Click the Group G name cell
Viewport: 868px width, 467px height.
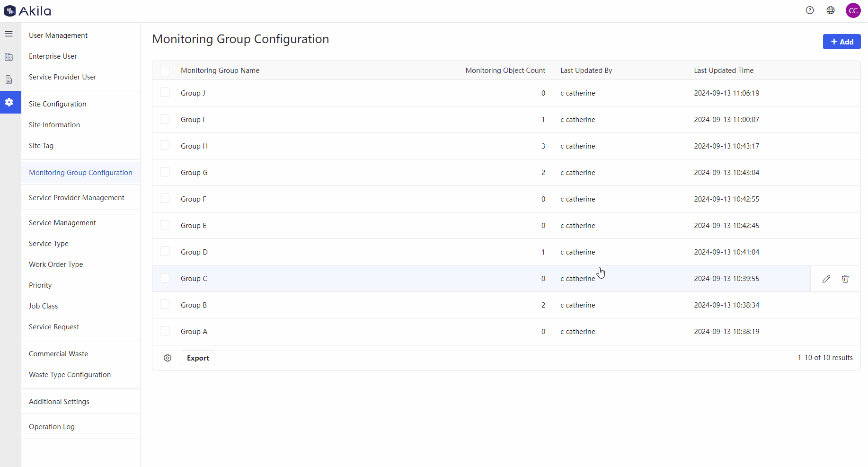tap(194, 173)
